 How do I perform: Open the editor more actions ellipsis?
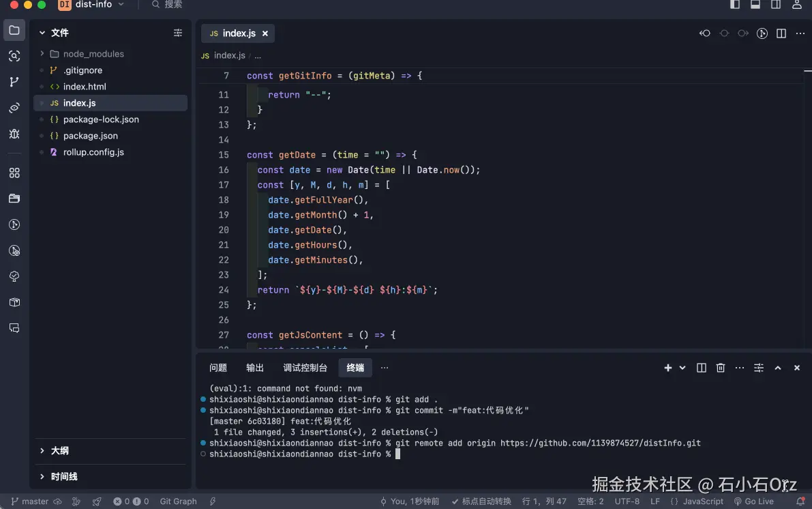(x=800, y=33)
